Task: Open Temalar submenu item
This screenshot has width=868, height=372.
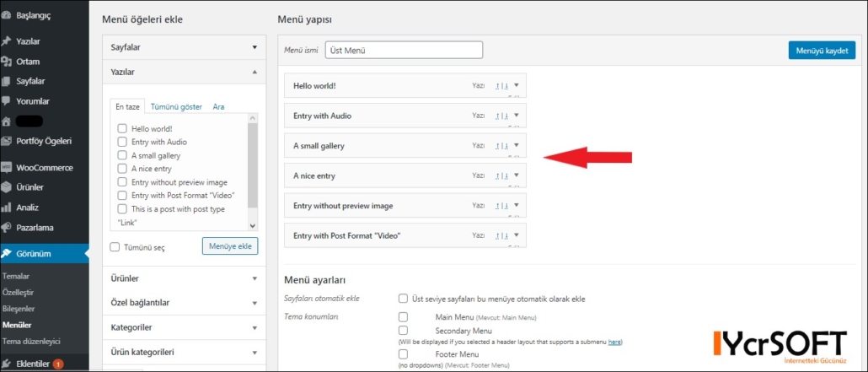Action: point(16,276)
